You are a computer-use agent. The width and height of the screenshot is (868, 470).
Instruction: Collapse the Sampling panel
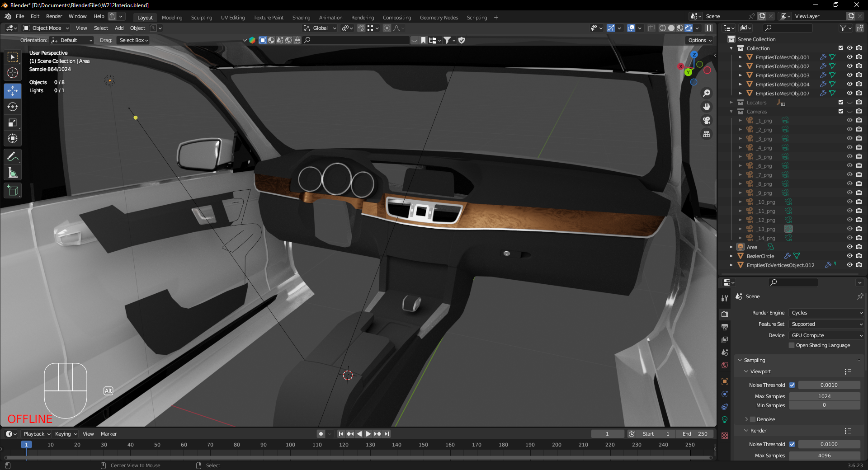[x=740, y=360]
